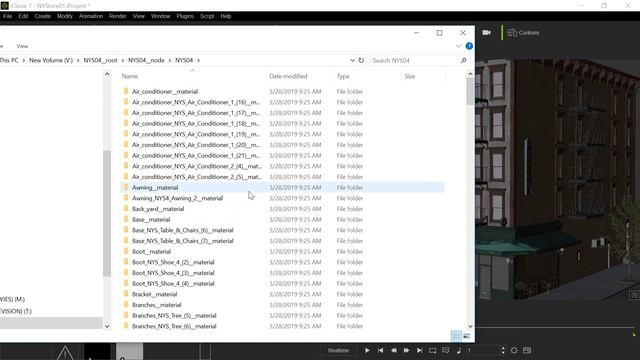Click the current frame number field
The width and height of the screenshot is (640, 360).
[x=482, y=350]
